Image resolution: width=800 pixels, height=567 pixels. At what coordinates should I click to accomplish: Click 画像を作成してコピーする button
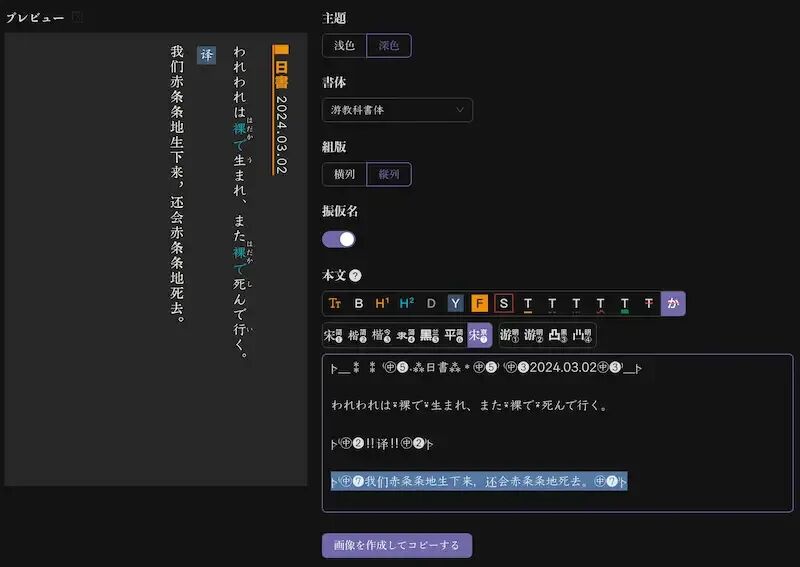pyautogui.click(x=397, y=546)
